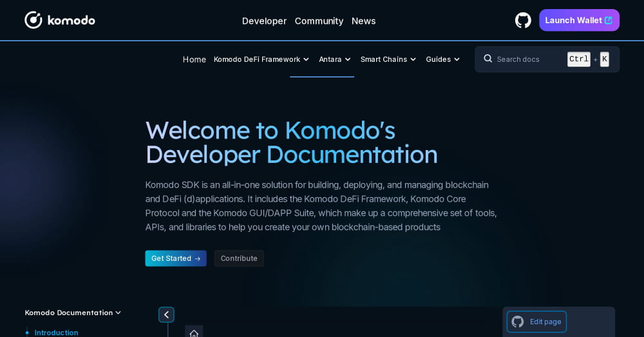This screenshot has width=644, height=337.
Task: Click the Launch Wallet button
Action: [579, 20]
